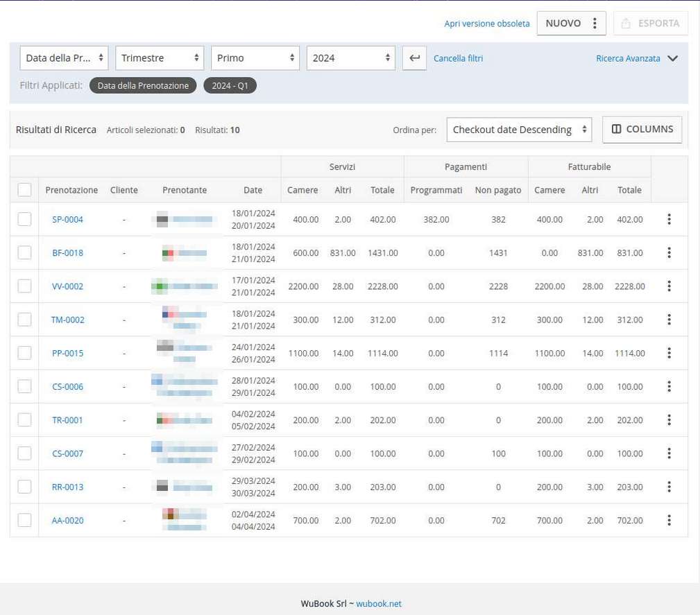Click the Programmati column header
The width and height of the screenshot is (700, 615).
(x=436, y=190)
